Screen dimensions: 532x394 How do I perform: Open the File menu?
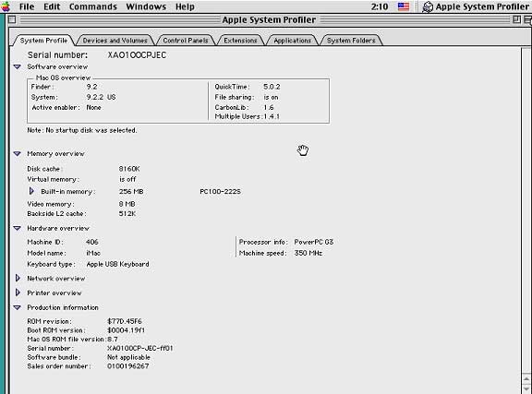pyautogui.click(x=27, y=6)
